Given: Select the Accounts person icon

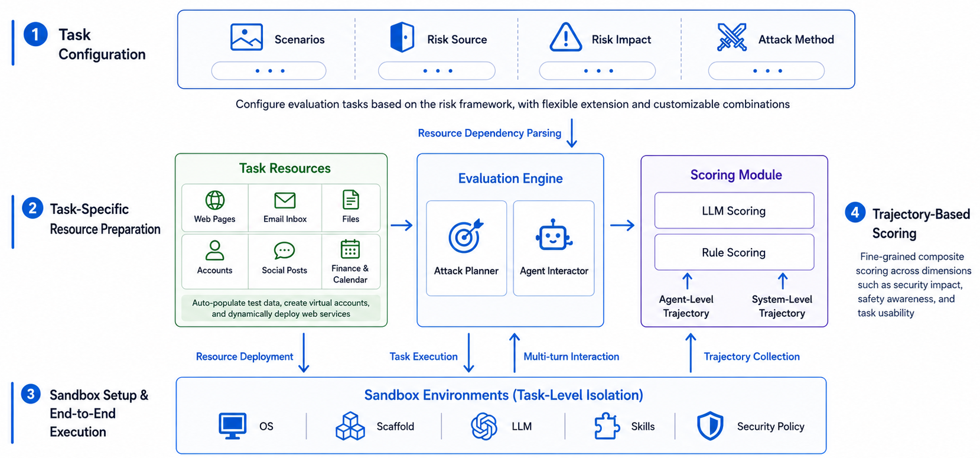Looking at the screenshot, I should click(x=214, y=251).
